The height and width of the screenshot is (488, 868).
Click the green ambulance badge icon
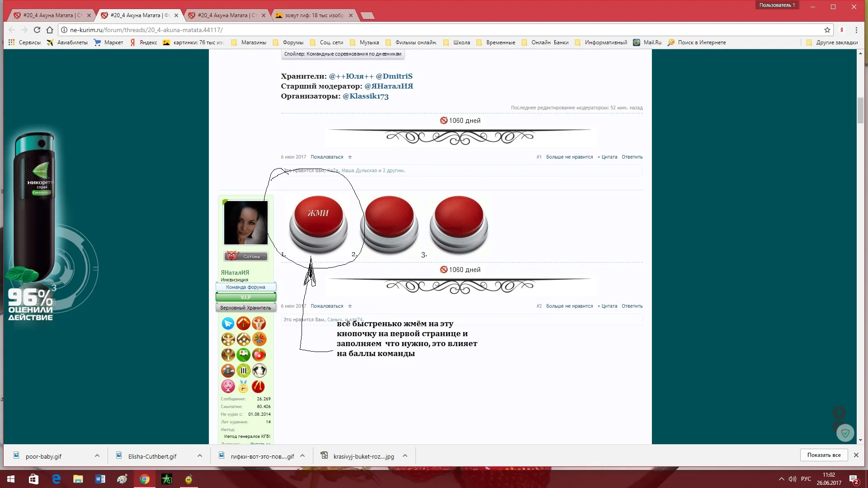click(x=243, y=354)
